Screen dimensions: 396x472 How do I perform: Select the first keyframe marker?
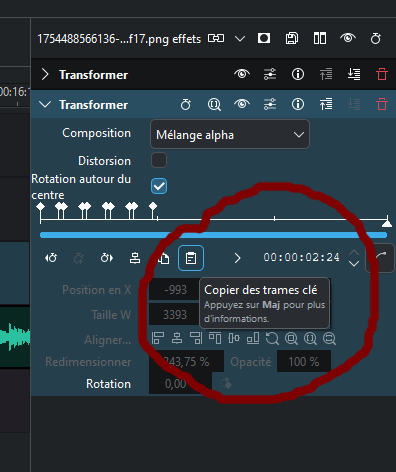click(x=41, y=207)
